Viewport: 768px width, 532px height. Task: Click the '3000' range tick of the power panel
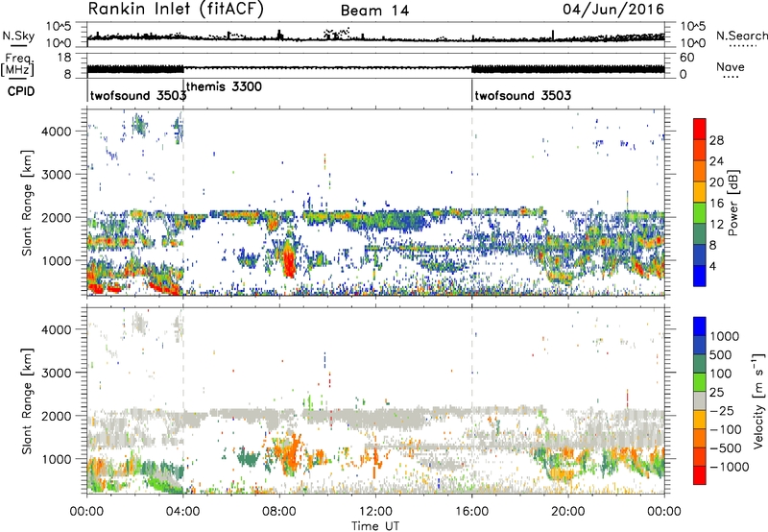click(57, 175)
